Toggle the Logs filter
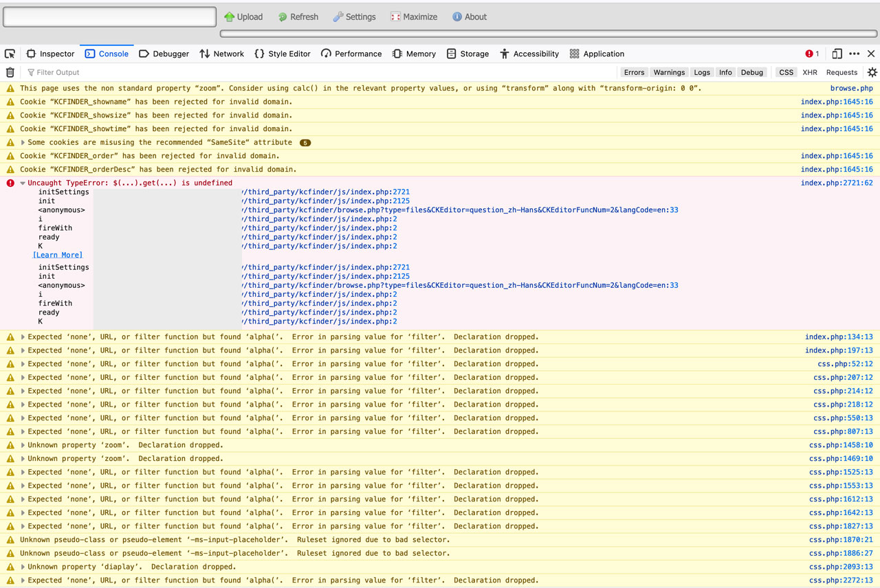This screenshot has height=588, width=880. (x=702, y=72)
